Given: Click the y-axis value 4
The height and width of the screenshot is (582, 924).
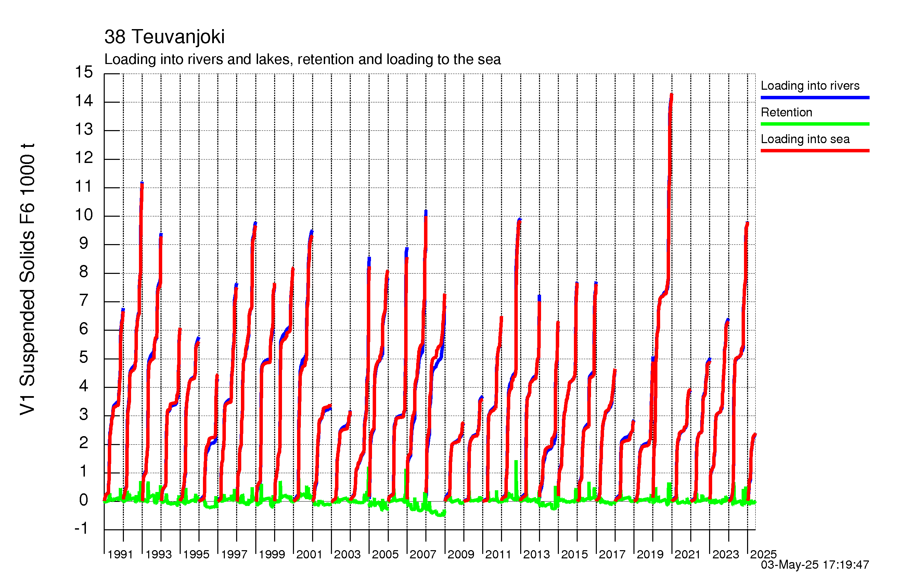Looking at the screenshot, I should pos(84,386).
